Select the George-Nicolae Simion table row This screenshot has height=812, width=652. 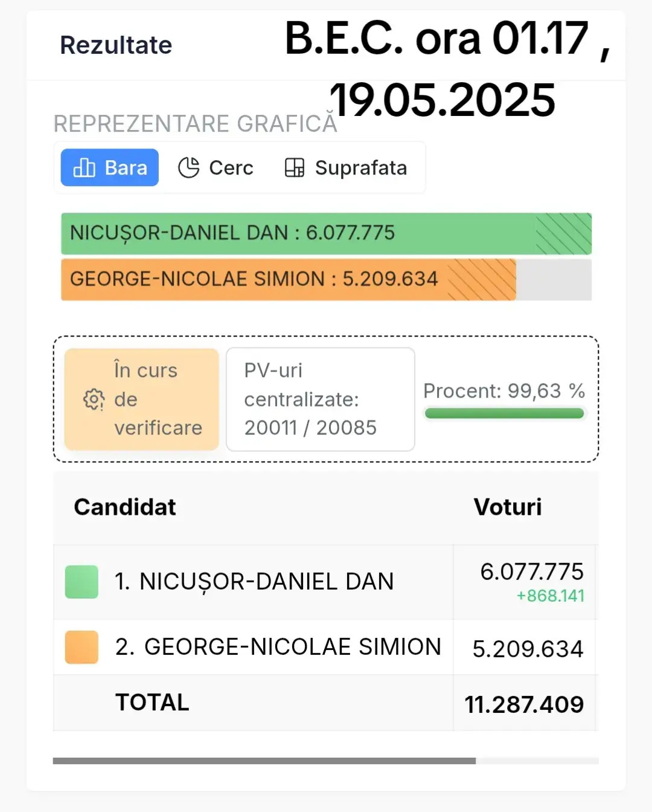325,648
